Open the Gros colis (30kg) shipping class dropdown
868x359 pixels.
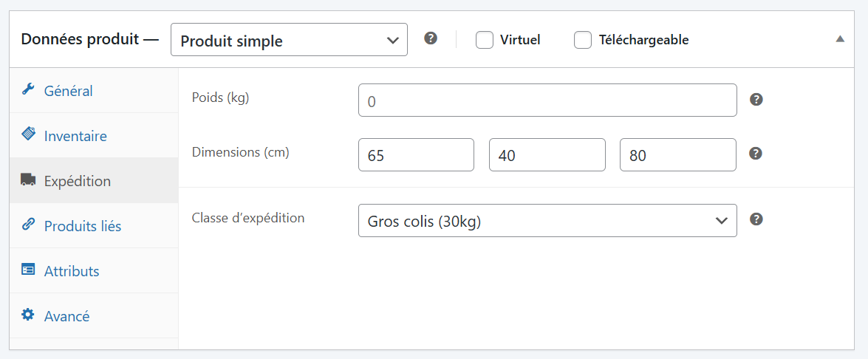click(x=547, y=221)
